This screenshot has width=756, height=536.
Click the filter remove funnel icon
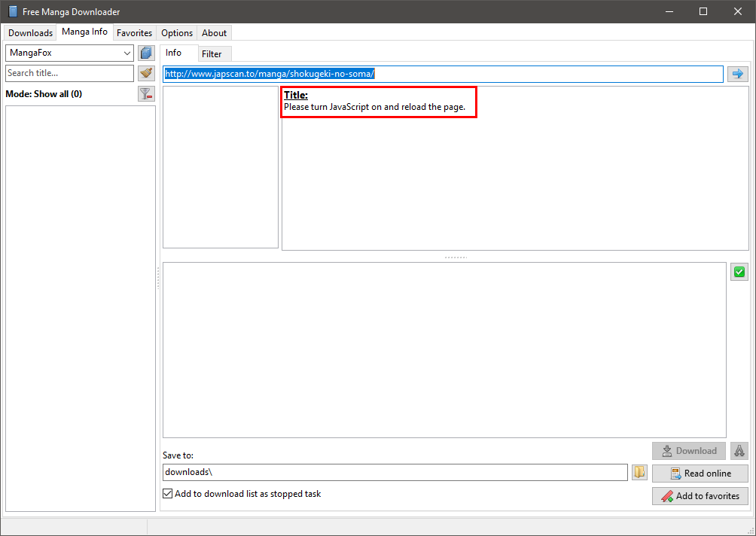(x=146, y=93)
